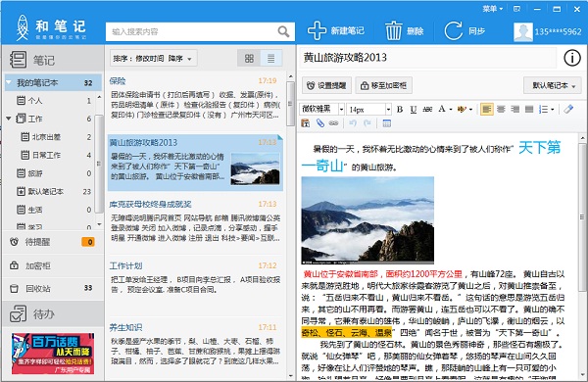Toggle align left

pyautogui.click(x=487, y=109)
